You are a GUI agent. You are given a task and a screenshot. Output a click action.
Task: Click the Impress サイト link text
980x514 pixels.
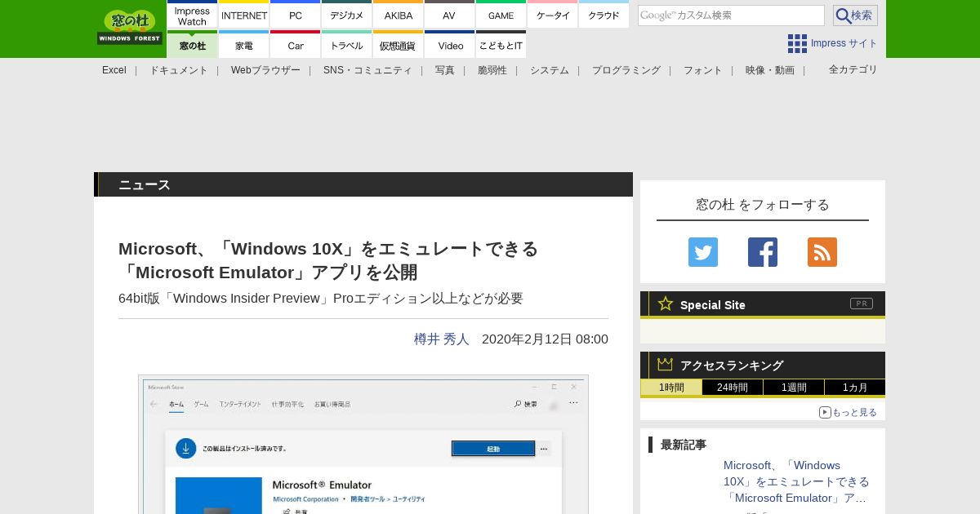coord(844,43)
